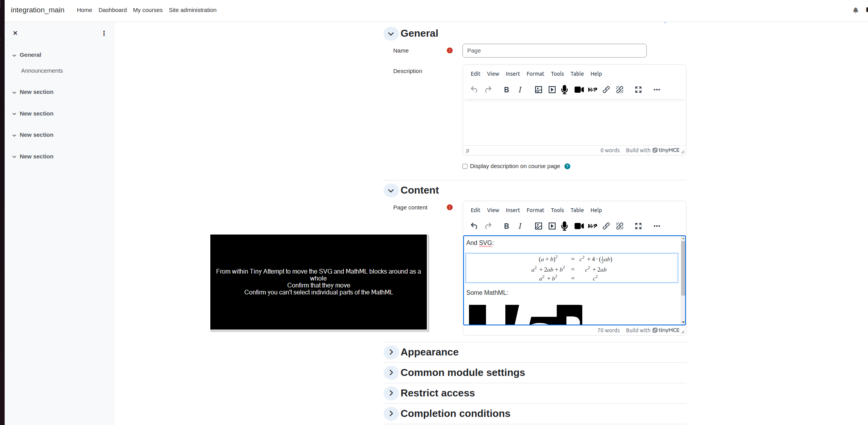
Task: Click the integration_main site name
Action: point(38,10)
